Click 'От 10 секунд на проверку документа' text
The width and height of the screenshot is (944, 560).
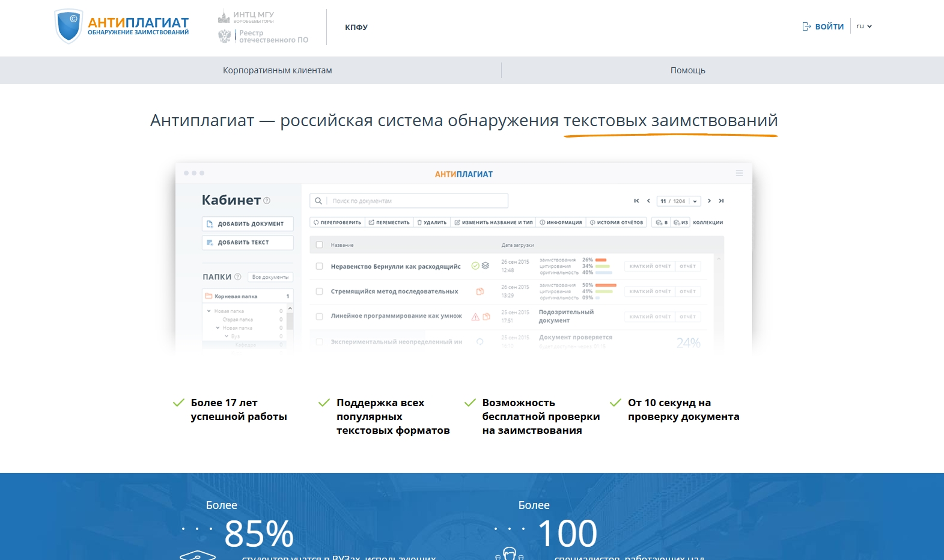click(x=684, y=410)
